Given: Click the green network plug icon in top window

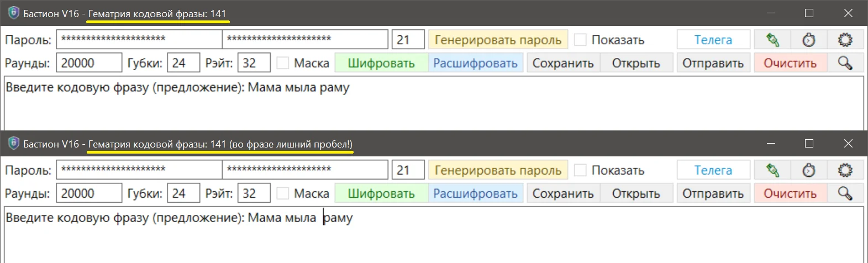Looking at the screenshot, I should coord(772,40).
